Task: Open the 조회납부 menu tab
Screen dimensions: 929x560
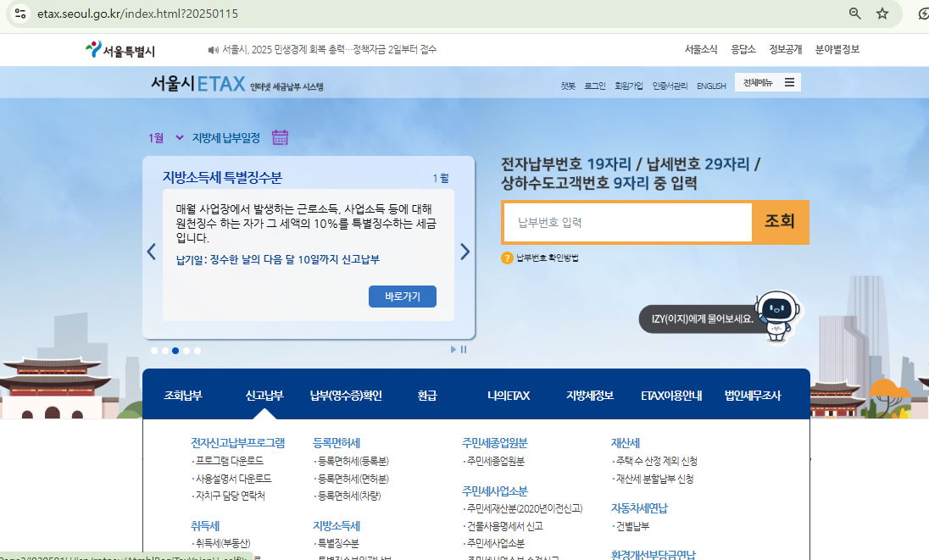Action: click(183, 396)
